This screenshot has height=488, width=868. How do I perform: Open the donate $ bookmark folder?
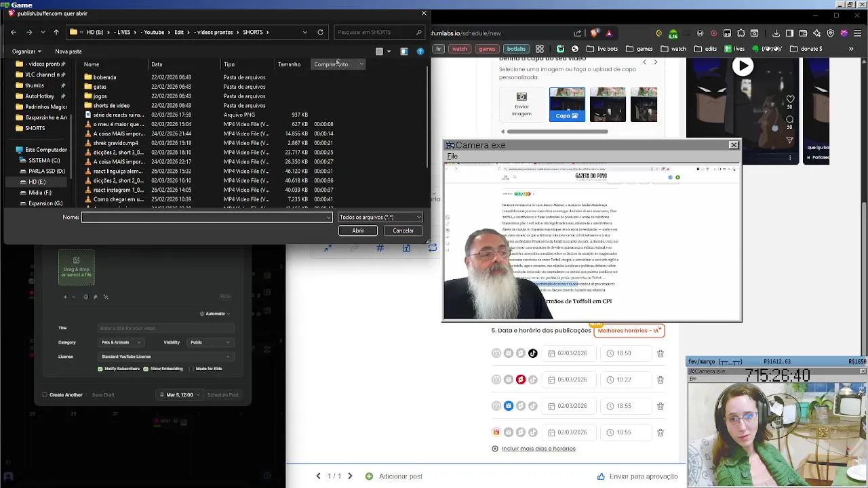[806, 49]
